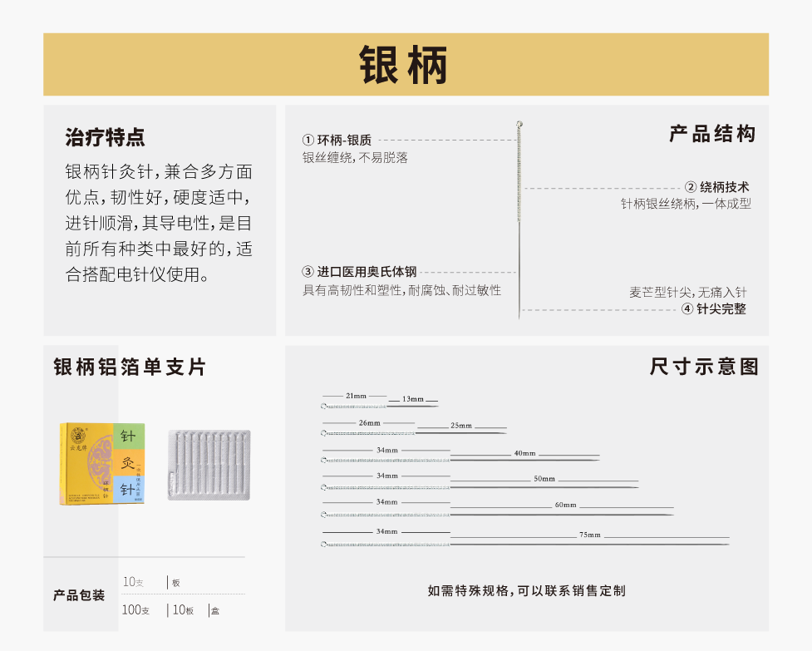This screenshot has width=812, height=651.
Task: Select the 25mm needle length diagram
Action: pyautogui.click(x=414, y=428)
